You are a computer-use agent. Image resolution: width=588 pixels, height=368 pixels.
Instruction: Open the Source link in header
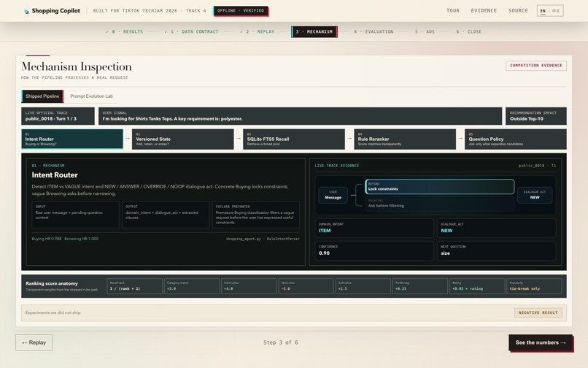click(x=518, y=10)
